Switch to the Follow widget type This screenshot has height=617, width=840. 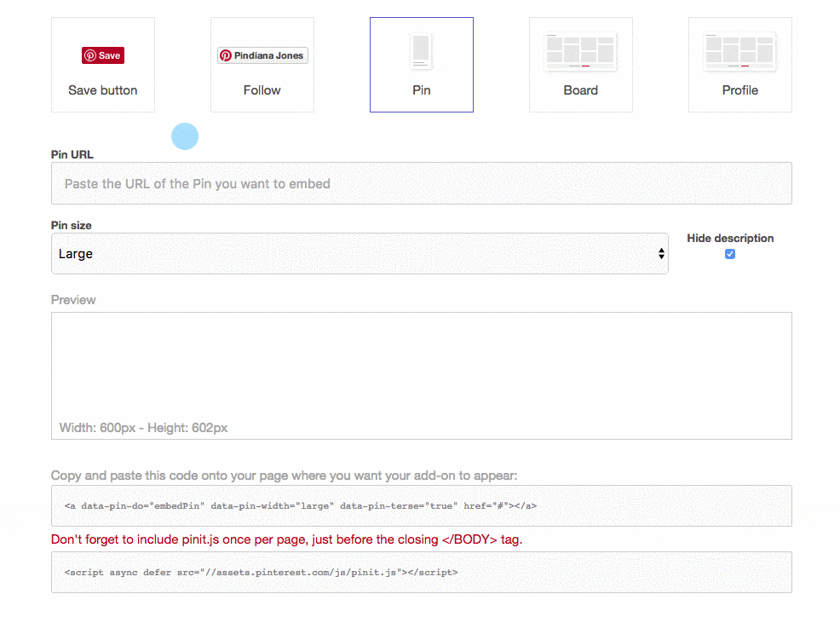click(x=262, y=90)
